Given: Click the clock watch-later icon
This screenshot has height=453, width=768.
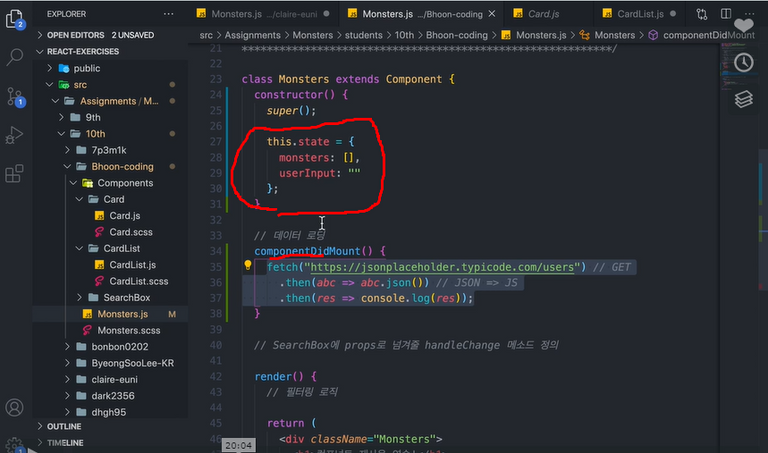Looking at the screenshot, I should point(744,62).
